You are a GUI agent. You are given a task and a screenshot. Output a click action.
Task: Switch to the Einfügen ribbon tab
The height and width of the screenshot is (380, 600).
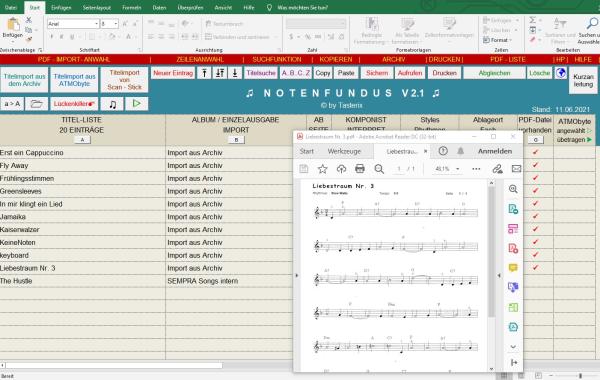(61, 7)
